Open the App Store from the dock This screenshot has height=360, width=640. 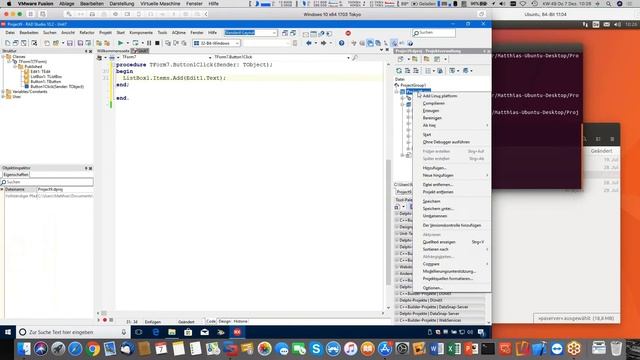384,349
